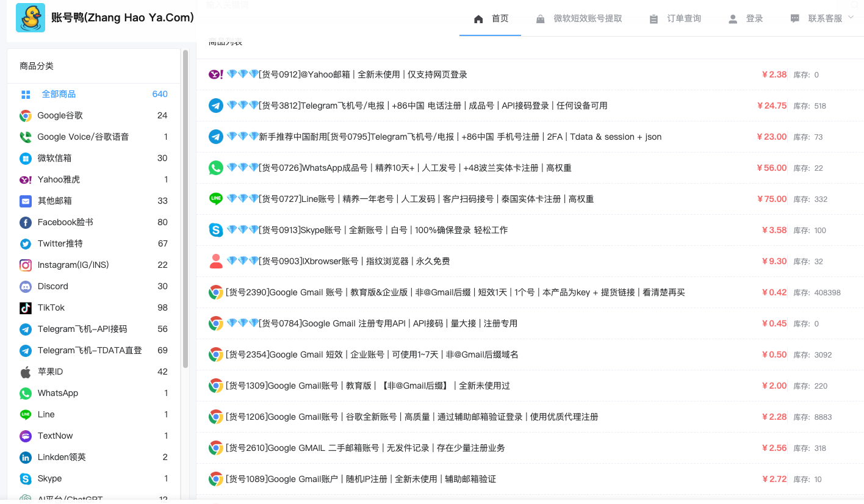The image size is (864, 504).
Task: Click the ¥75.00 price on the Line账号 row
Action: click(x=772, y=199)
